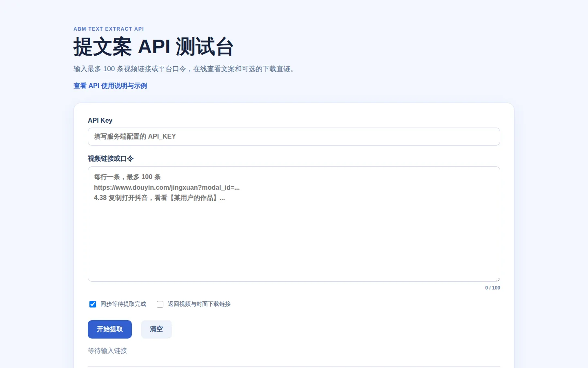Viewport: 588px width, 368px height.
Task: Click the 视频链接或口令 field label
Action: click(x=111, y=159)
